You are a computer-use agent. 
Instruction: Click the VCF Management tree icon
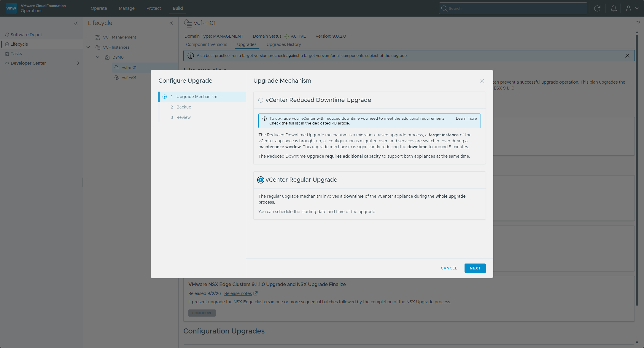98,37
